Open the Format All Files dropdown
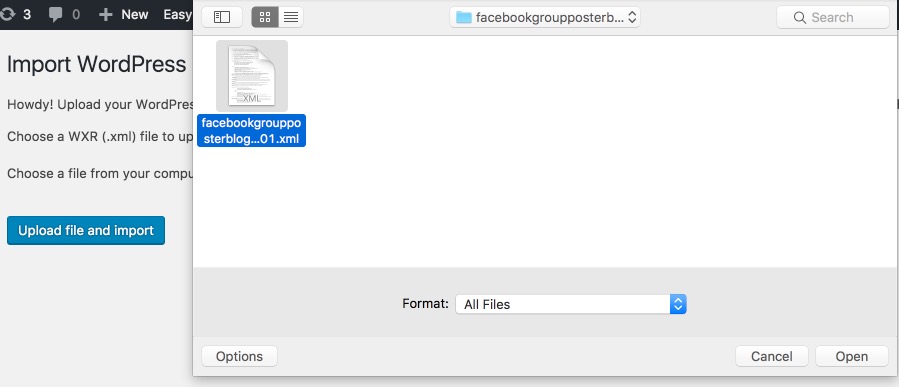This screenshot has width=899, height=387. point(570,304)
